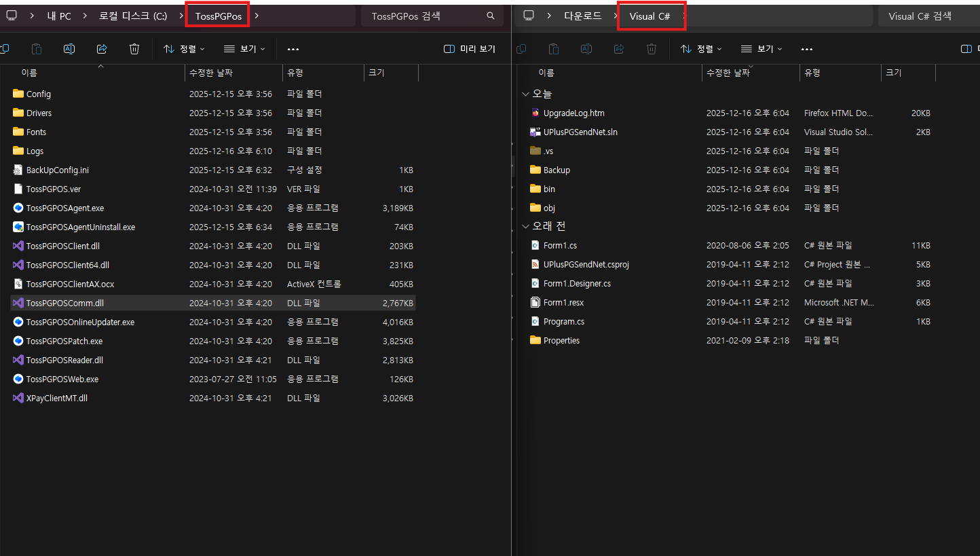This screenshot has height=556, width=980.
Task: Select the TossPGPOSPatch.exe file name
Action: (x=64, y=341)
